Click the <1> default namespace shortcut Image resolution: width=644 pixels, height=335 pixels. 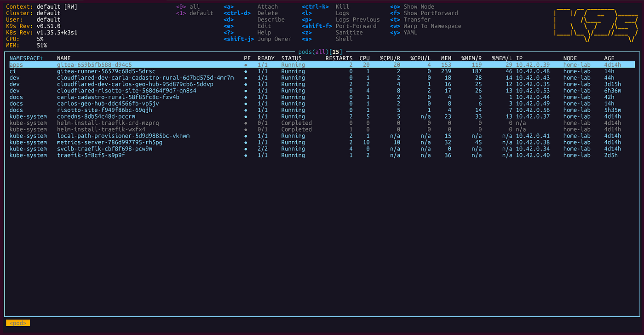(195, 13)
